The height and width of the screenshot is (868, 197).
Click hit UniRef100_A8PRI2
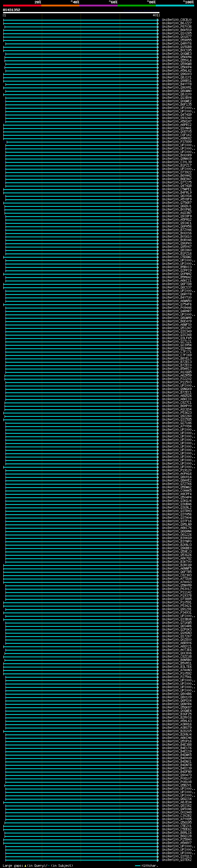click(176, 125)
